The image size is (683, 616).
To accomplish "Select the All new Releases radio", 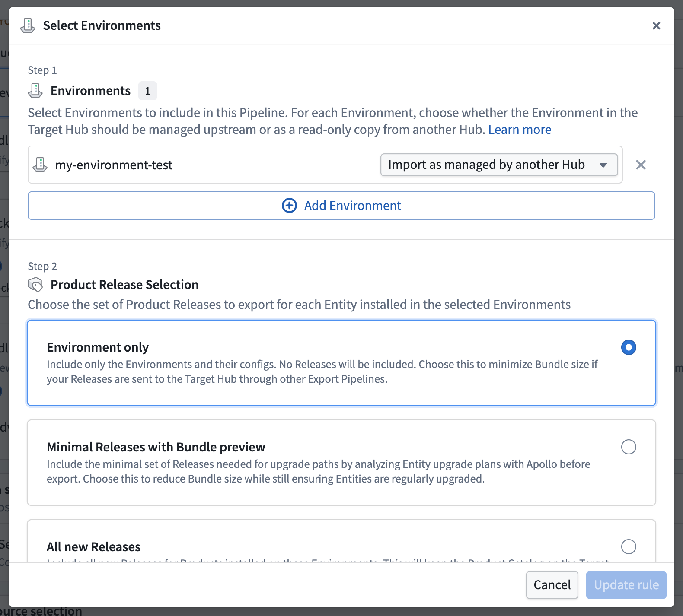I will click(629, 547).
